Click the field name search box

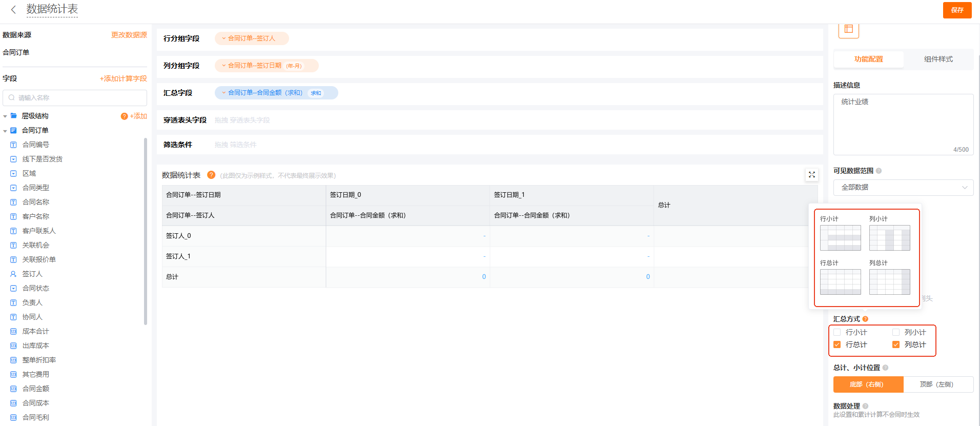pyautogui.click(x=75, y=98)
